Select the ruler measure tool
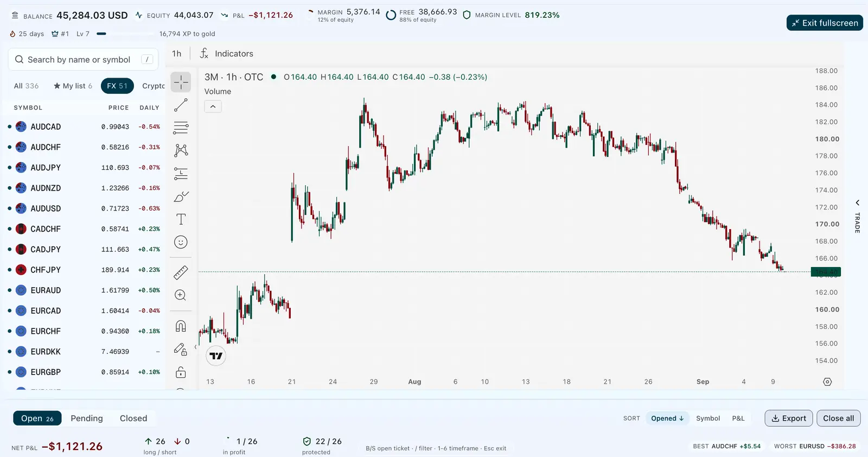The image size is (868, 457). (x=181, y=272)
